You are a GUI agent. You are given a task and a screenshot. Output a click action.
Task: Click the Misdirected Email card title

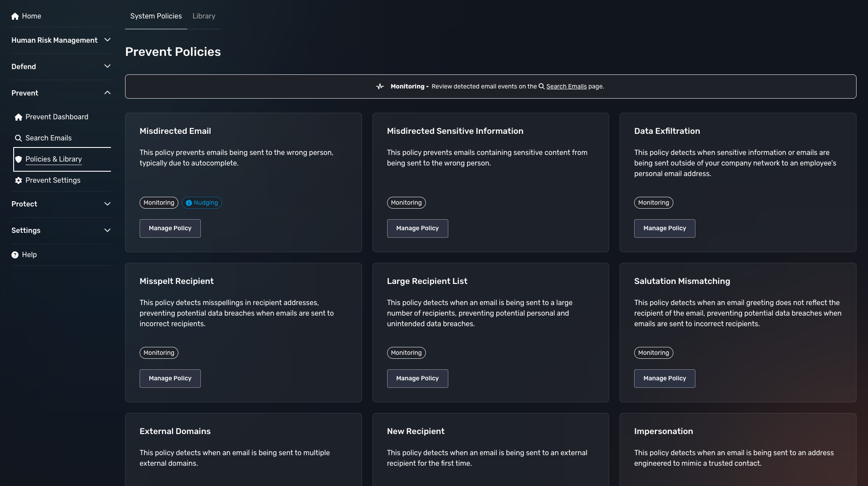(x=175, y=131)
